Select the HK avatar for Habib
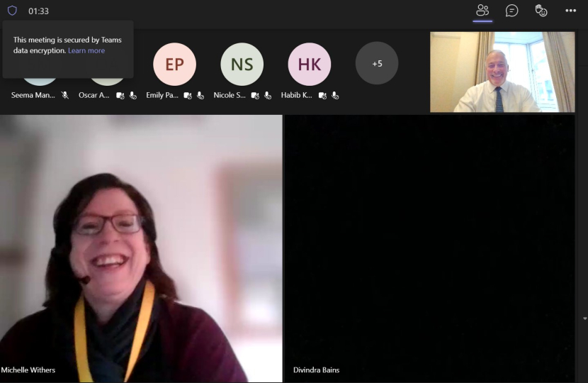This screenshot has width=588, height=383. pos(310,64)
